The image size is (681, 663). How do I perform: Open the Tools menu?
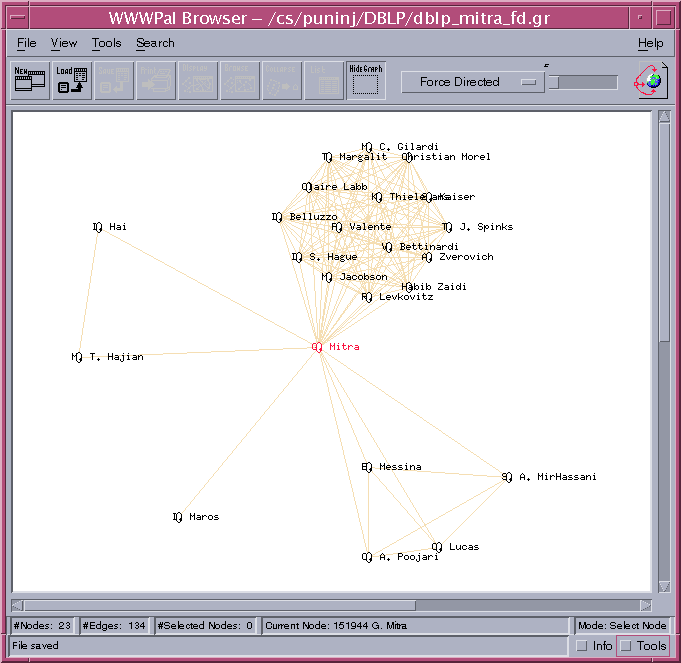[106, 43]
